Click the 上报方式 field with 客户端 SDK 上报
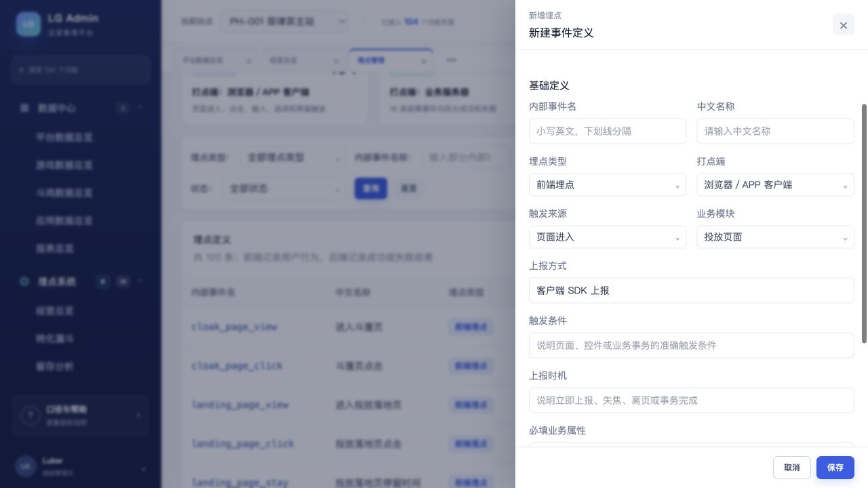This screenshot has width=868, height=488. click(x=692, y=290)
